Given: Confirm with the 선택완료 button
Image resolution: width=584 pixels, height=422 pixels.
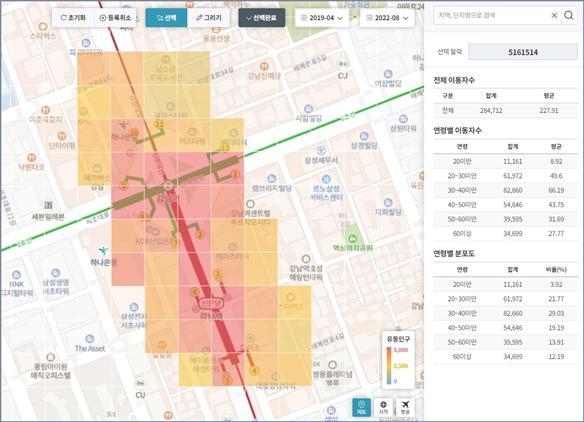Looking at the screenshot, I should [262, 18].
